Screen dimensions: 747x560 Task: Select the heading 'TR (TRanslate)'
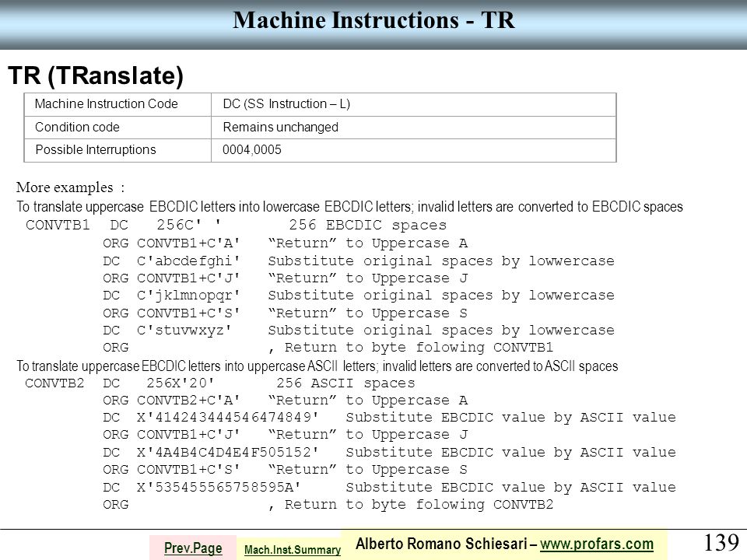[x=96, y=75]
